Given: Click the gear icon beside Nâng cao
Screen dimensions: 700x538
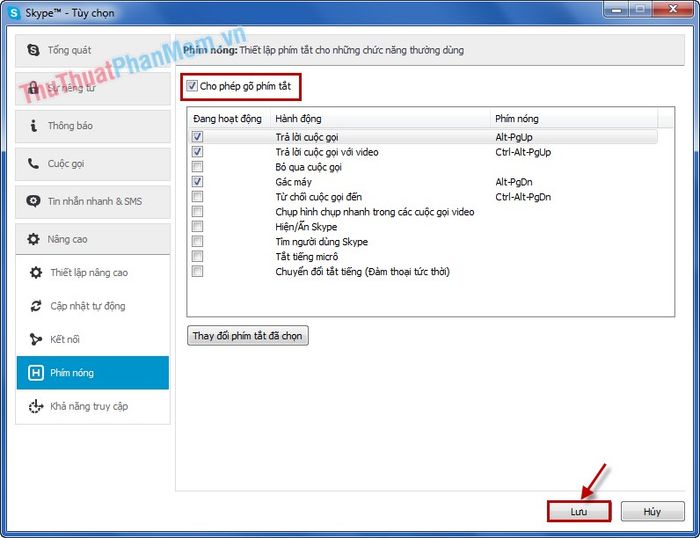Looking at the screenshot, I should pos(33,239).
